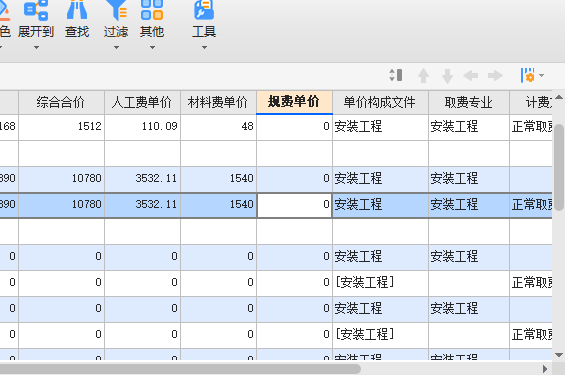The height and width of the screenshot is (375, 565).
Task: Open the 过滤 dropdown arrow
Action: click(116, 48)
